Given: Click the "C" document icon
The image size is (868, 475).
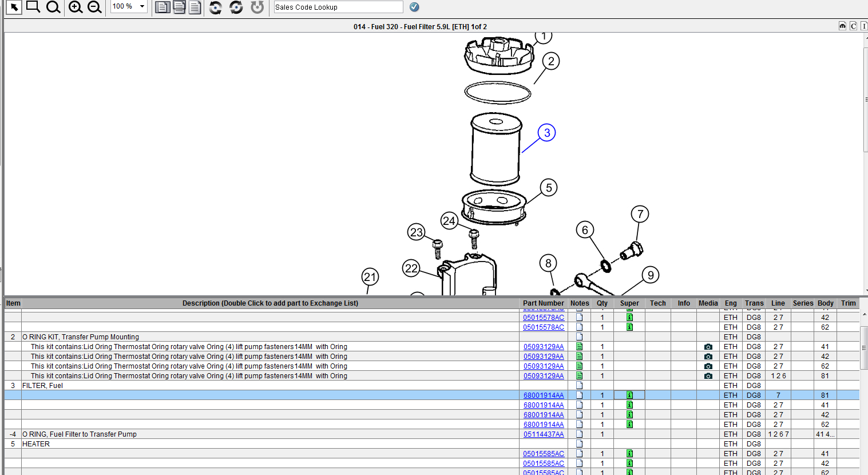Looking at the screenshot, I should pyautogui.click(x=853, y=26).
